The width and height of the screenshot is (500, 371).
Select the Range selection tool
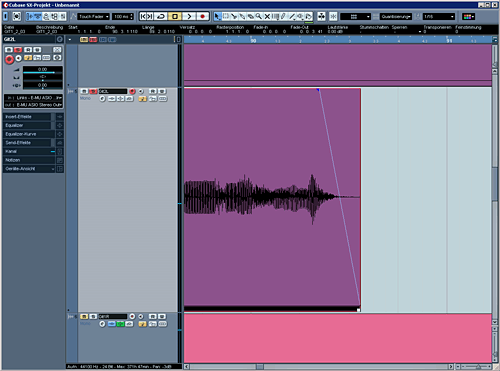226,16
